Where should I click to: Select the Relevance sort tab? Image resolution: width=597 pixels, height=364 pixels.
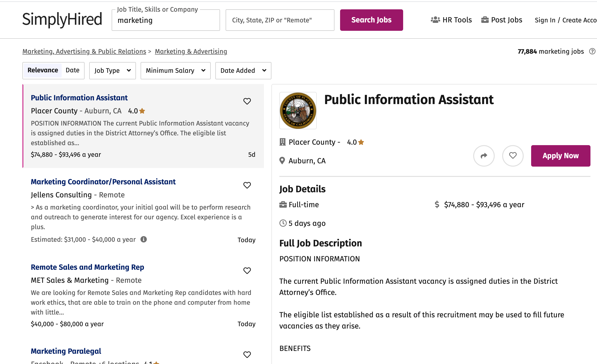pos(43,70)
